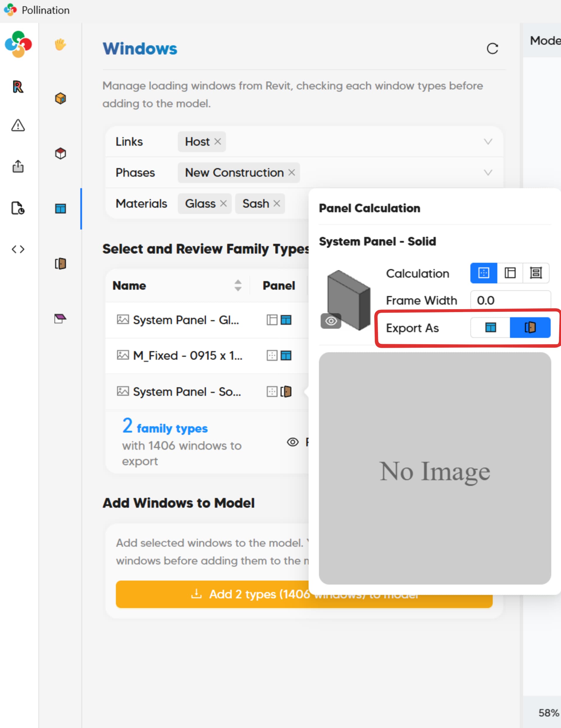Click the Frame Width input field

(x=510, y=300)
